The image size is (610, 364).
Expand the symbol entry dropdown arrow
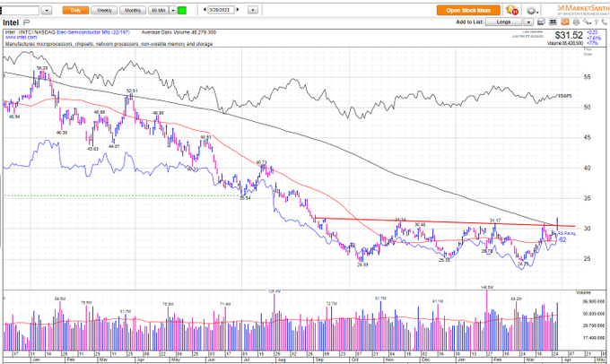coord(47,11)
